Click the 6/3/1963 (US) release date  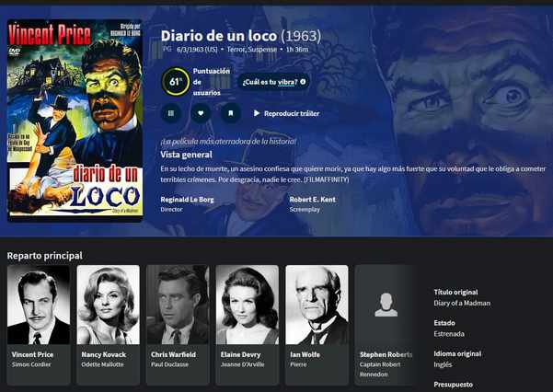(197, 50)
